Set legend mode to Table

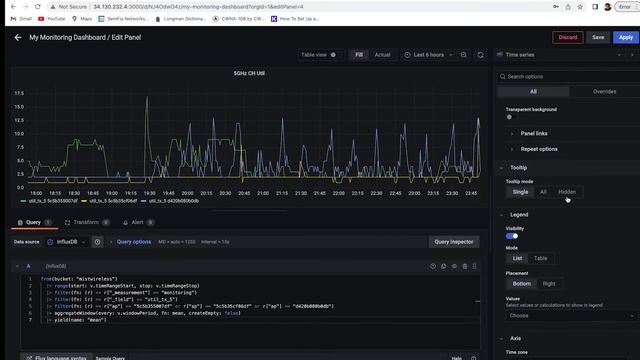pyautogui.click(x=541, y=258)
